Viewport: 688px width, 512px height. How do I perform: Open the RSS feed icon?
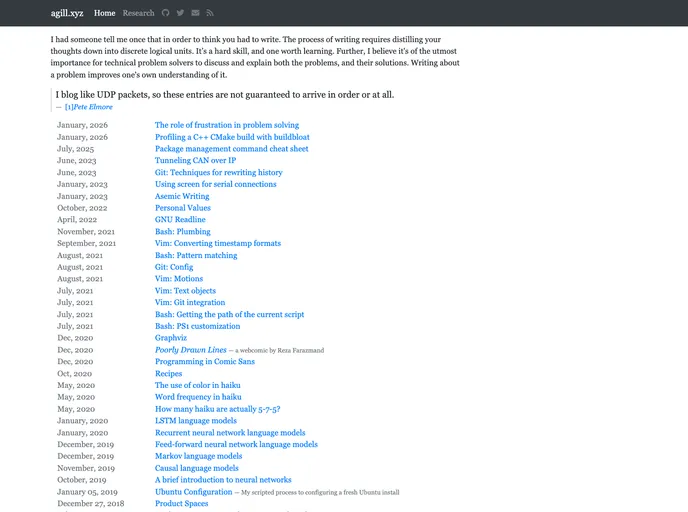click(210, 13)
